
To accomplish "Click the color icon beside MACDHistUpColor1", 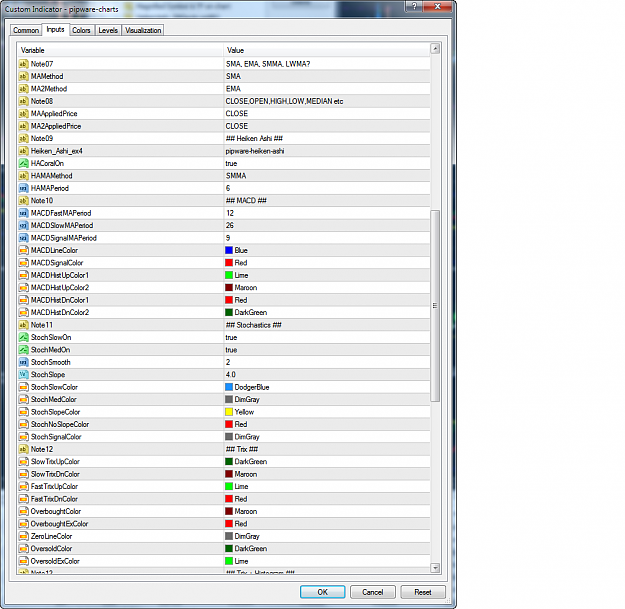I will click(x=24, y=275).
